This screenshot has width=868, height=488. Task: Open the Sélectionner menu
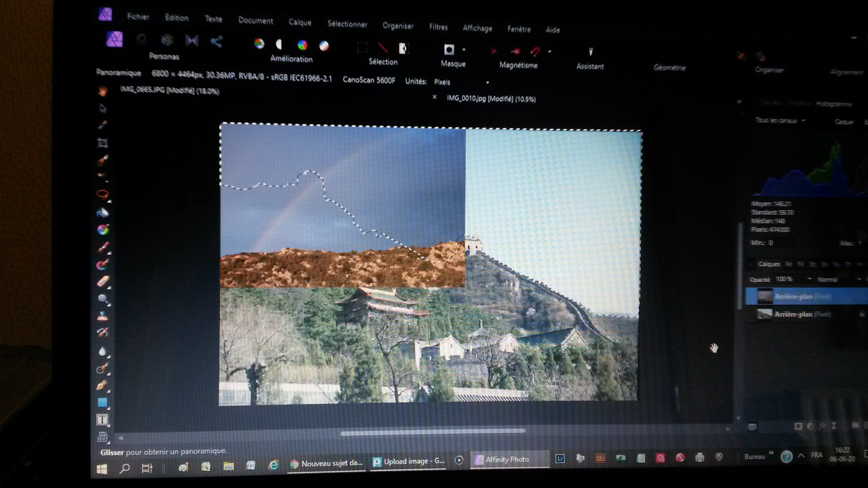[347, 24]
